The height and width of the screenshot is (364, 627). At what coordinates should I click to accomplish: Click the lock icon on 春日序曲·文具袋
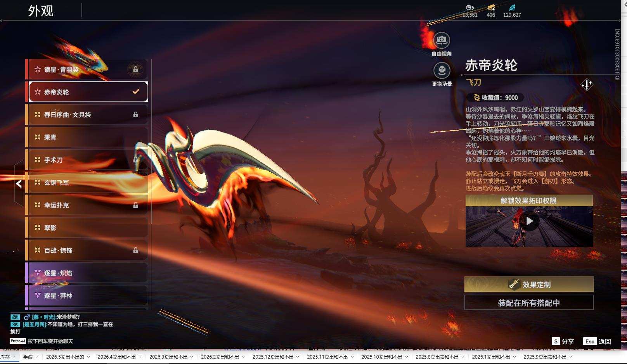click(x=135, y=114)
